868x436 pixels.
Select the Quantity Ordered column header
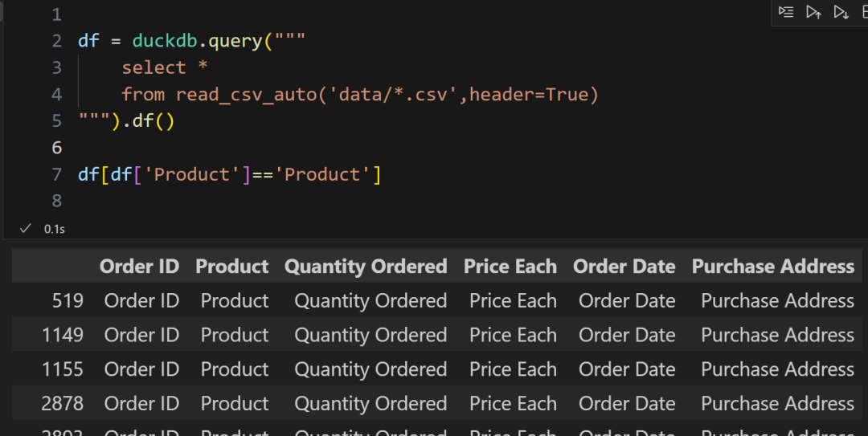[x=366, y=267]
